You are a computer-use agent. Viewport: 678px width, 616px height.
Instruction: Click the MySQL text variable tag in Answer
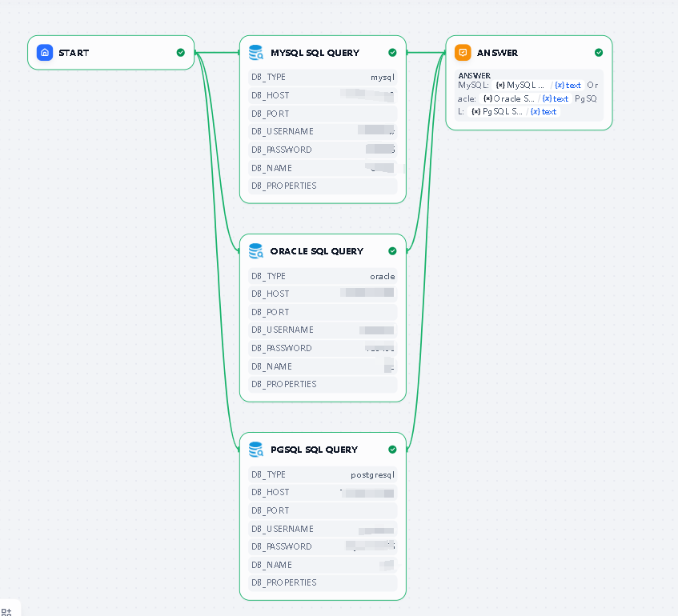point(568,86)
